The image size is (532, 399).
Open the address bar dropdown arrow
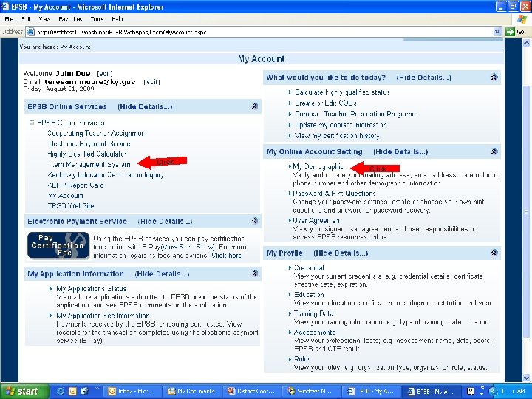(497, 32)
